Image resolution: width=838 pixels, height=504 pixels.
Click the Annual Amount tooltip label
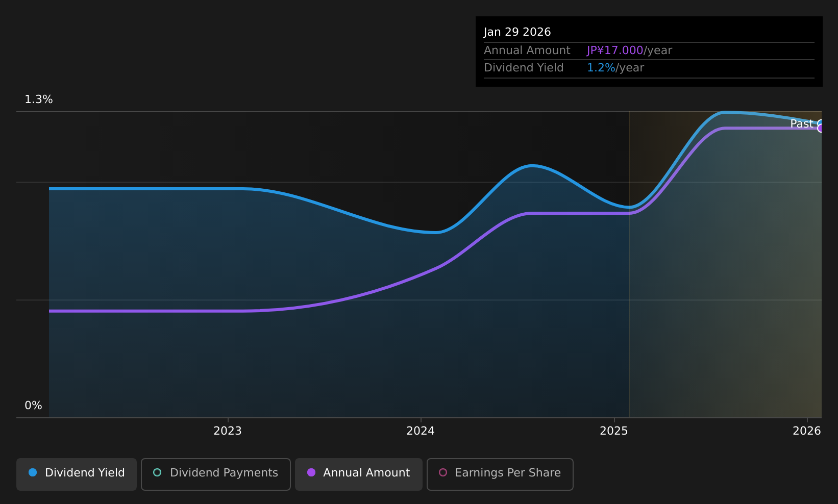point(527,51)
